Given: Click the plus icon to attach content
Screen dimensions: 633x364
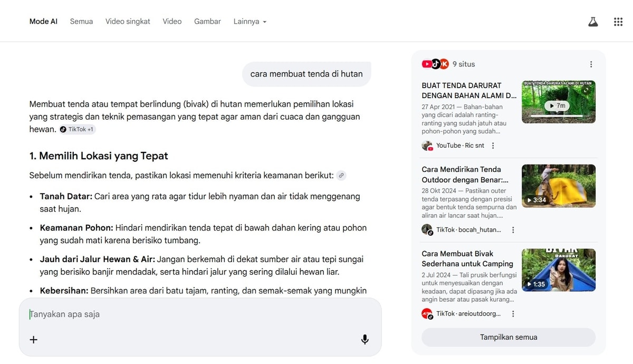Looking at the screenshot, I should click(x=33, y=339).
